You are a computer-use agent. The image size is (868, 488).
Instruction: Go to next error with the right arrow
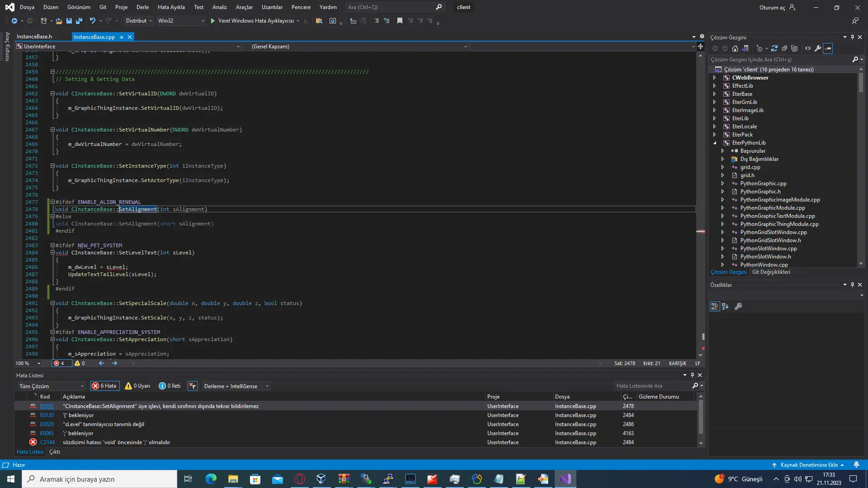coord(114,363)
